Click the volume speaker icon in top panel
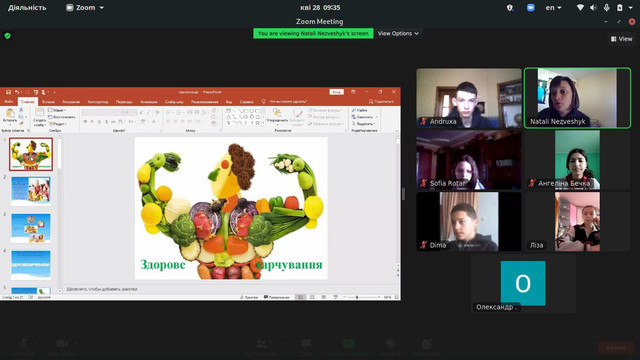 pyautogui.click(x=593, y=7)
